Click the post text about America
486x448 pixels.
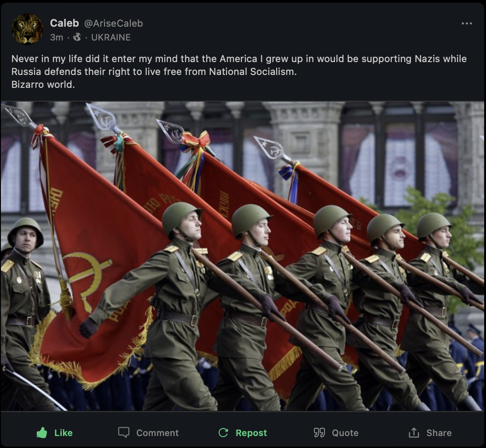[239, 71]
